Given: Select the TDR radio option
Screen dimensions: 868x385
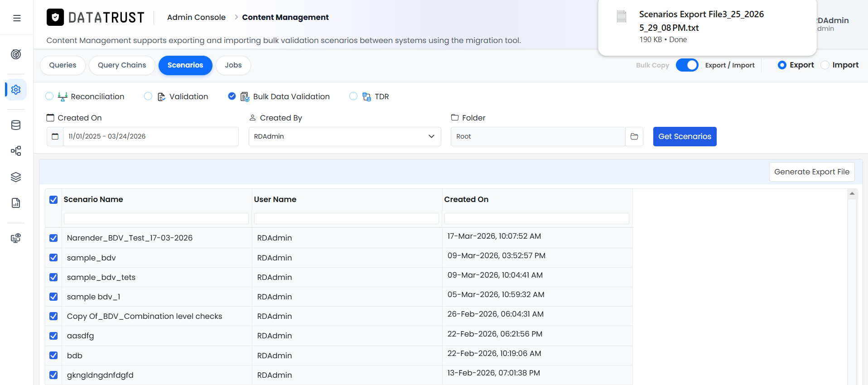Looking at the screenshot, I should pyautogui.click(x=353, y=96).
